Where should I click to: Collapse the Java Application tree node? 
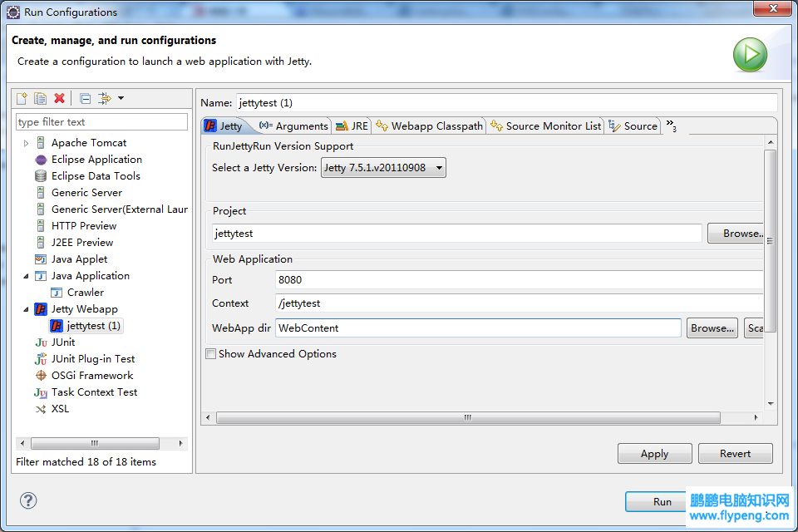tap(26, 276)
